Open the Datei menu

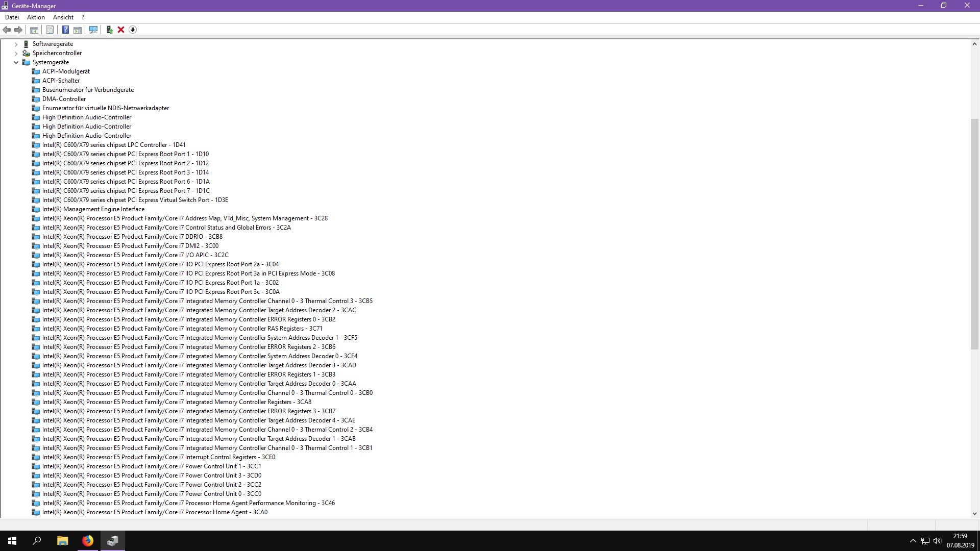[12, 17]
